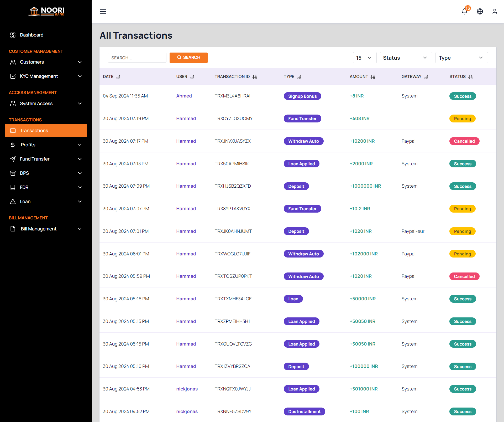504x422 pixels.
Task: Open Bill Management menu item
Action: (x=46, y=229)
